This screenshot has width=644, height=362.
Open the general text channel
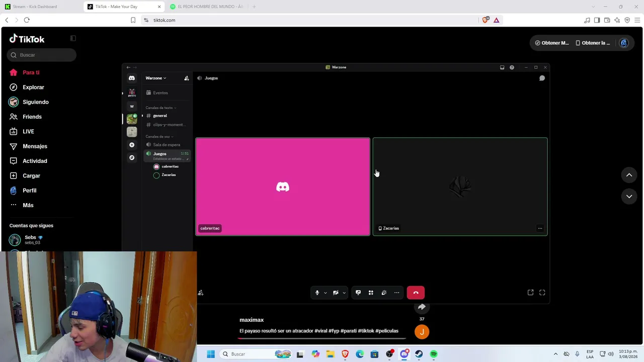[167, 116]
